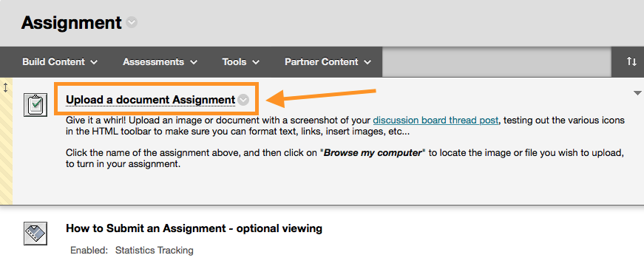Click the Assignment page heading
The image size is (644, 275).
pos(72,23)
